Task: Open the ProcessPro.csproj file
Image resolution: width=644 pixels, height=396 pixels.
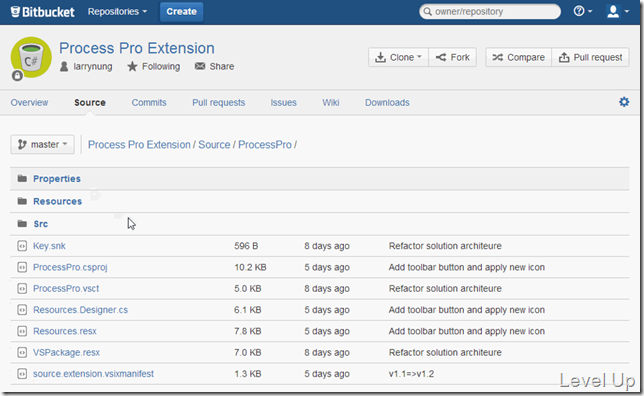Action: click(70, 267)
